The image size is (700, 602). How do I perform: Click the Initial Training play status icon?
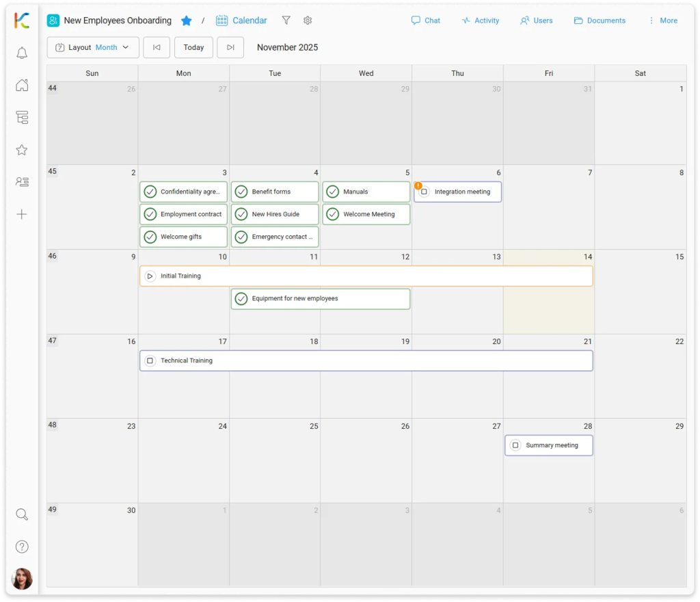(150, 276)
